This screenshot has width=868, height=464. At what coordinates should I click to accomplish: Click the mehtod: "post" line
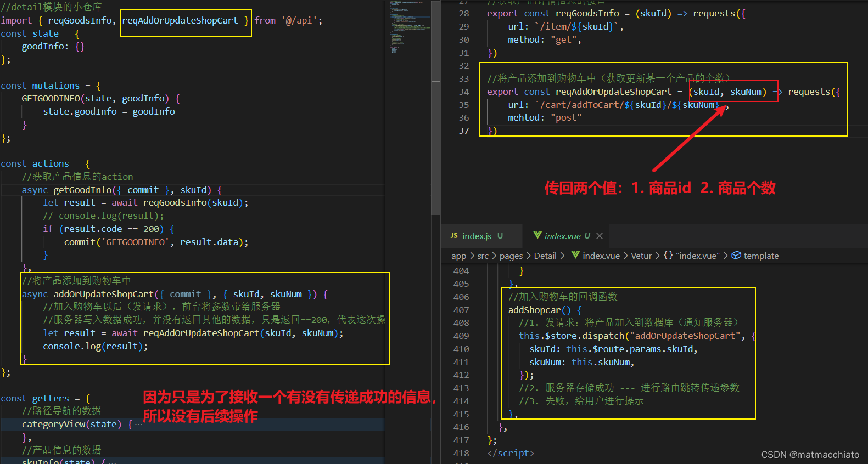click(x=545, y=118)
